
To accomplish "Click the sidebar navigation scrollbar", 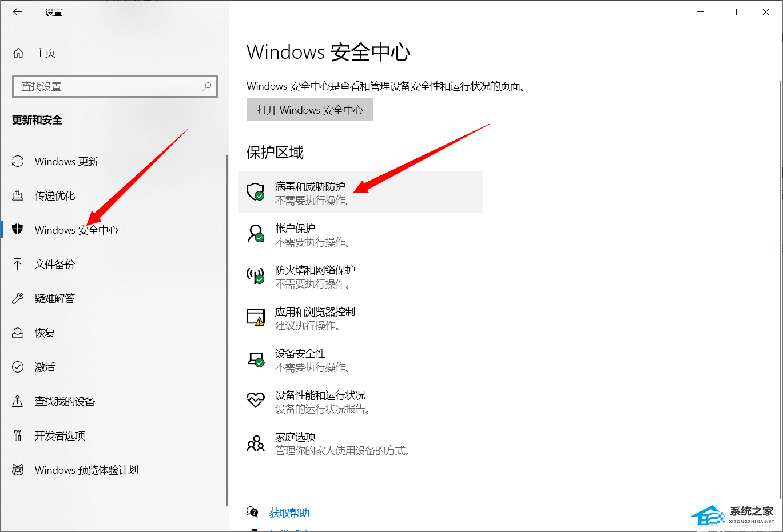I will [227, 331].
